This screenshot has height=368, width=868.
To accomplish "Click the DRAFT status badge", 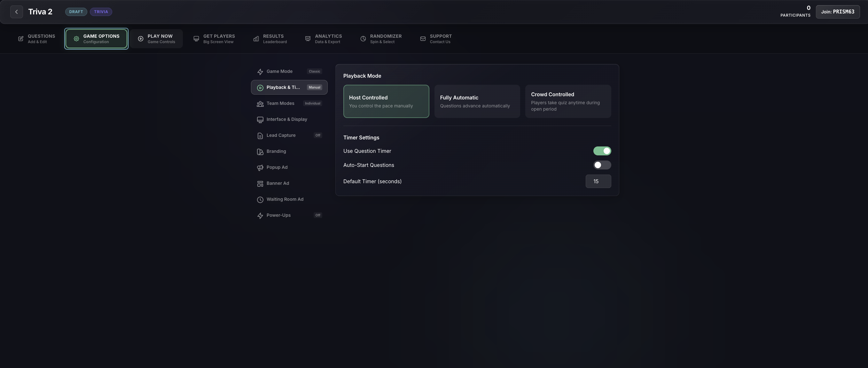I will coord(76,12).
